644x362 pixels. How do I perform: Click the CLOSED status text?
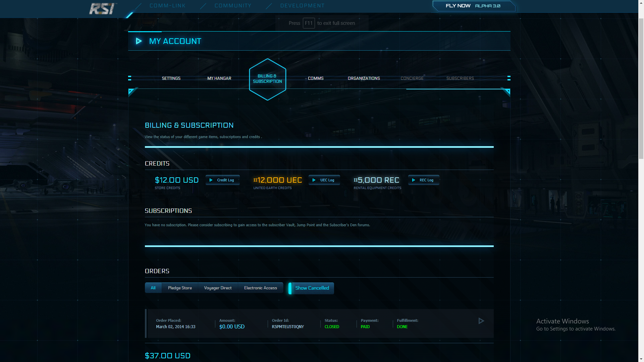pyautogui.click(x=332, y=327)
